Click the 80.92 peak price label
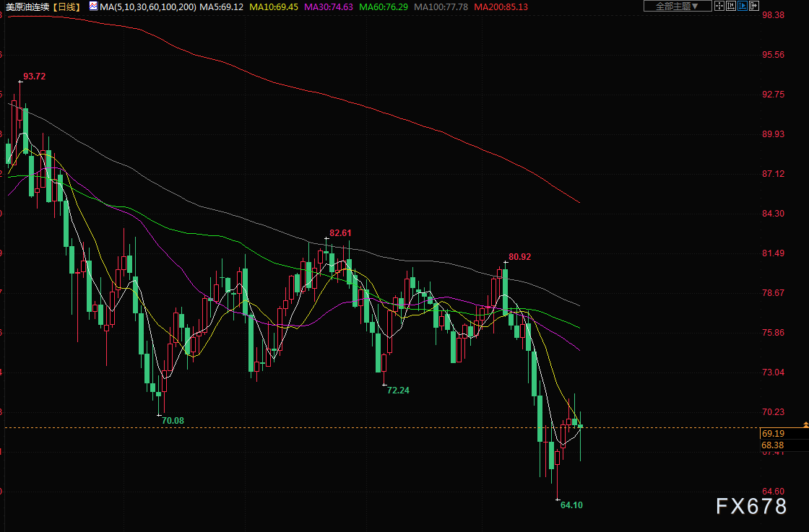This screenshot has height=532, width=809. pos(519,257)
